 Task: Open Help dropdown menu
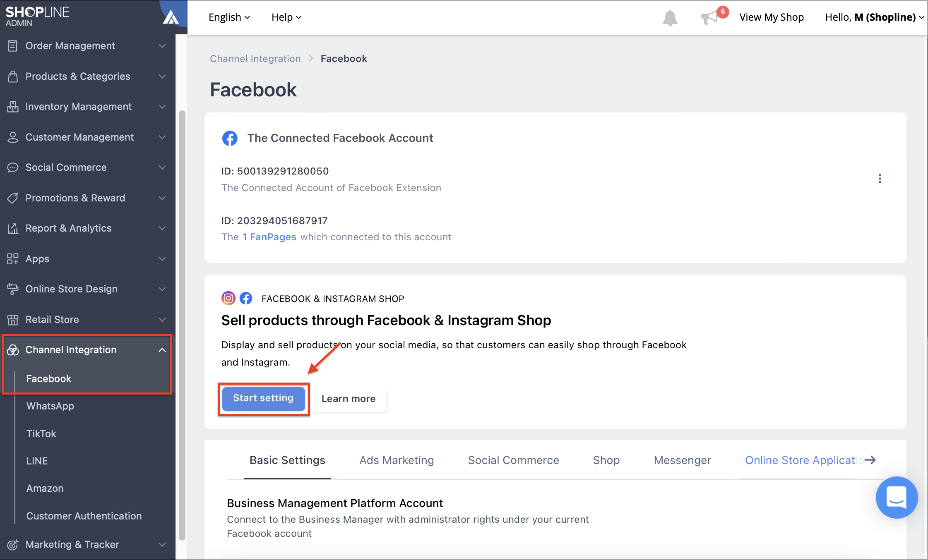[286, 17]
